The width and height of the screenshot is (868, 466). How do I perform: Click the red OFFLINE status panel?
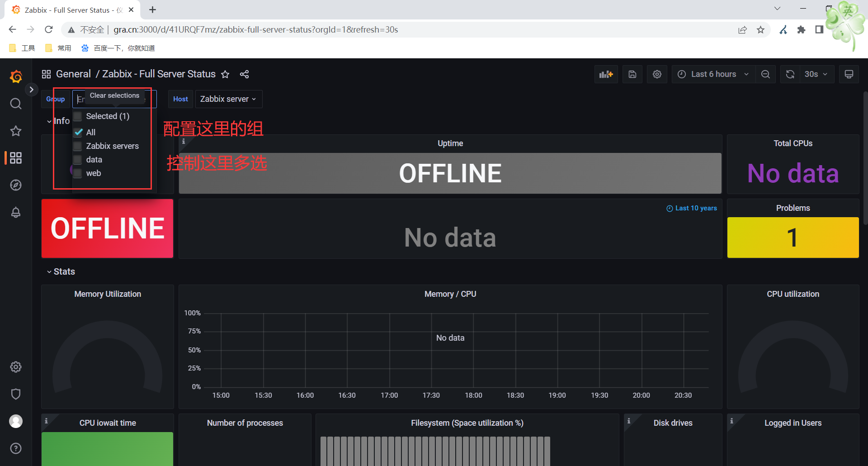(108, 228)
